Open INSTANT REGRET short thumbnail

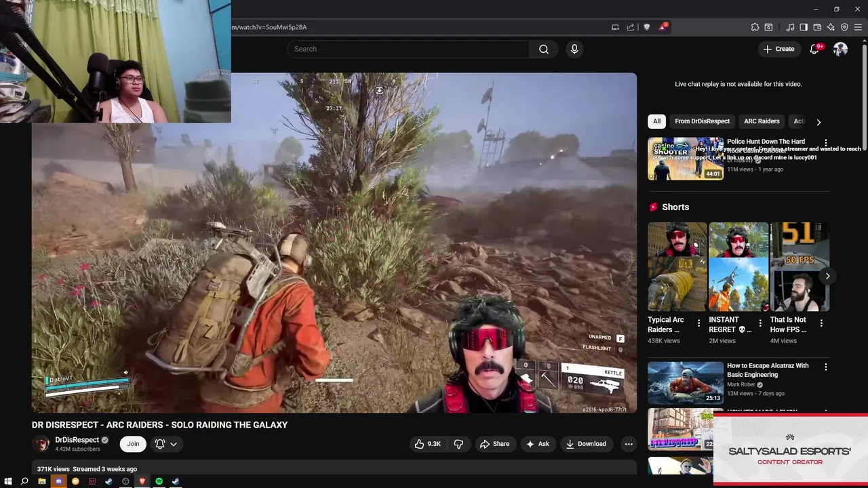pyautogui.click(x=738, y=267)
